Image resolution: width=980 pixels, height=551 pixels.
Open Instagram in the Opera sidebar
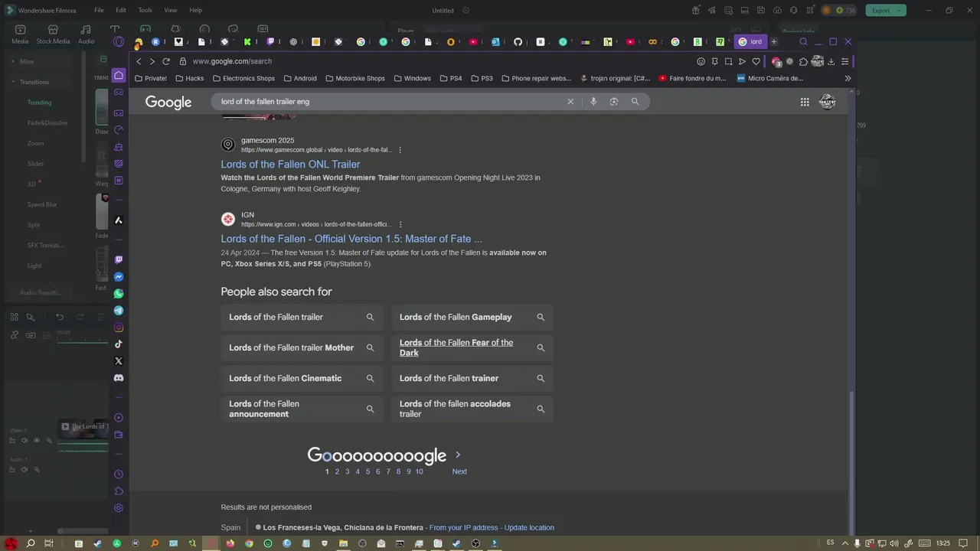pyautogui.click(x=119, y=328)
